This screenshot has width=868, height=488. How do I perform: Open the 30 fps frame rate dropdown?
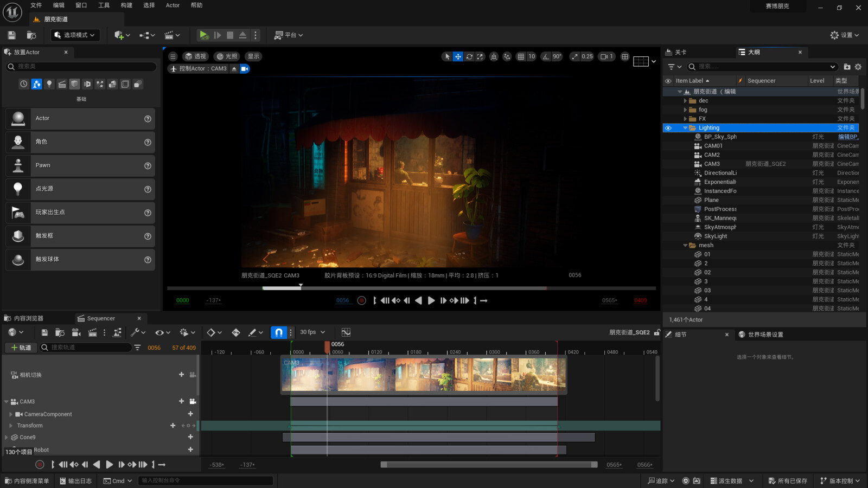point(313,332)
